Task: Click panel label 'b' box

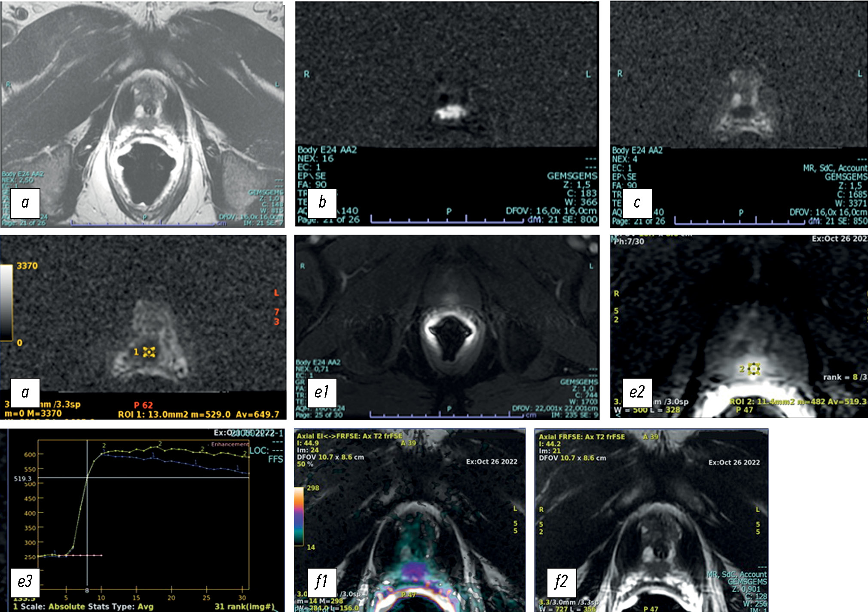Action: click(322, 203)
